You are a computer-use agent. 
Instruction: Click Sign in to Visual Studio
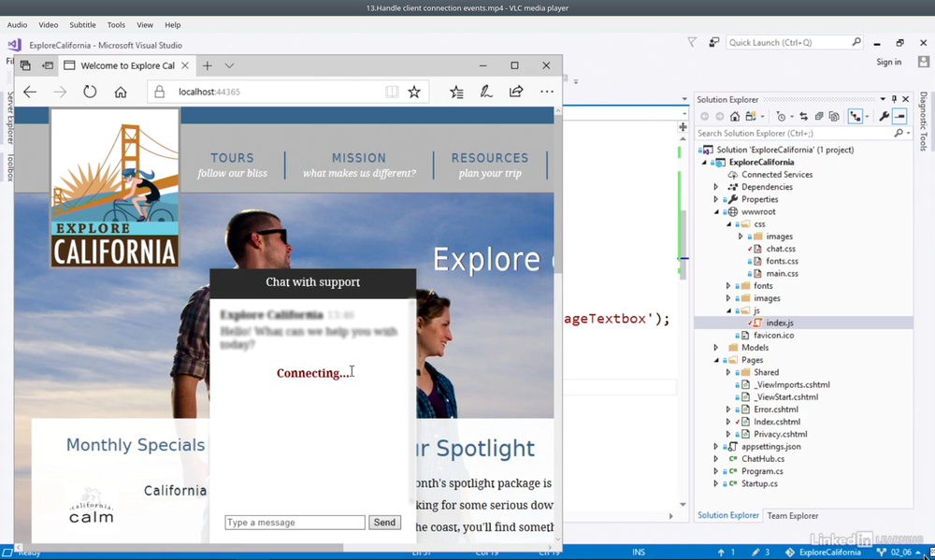888,62
